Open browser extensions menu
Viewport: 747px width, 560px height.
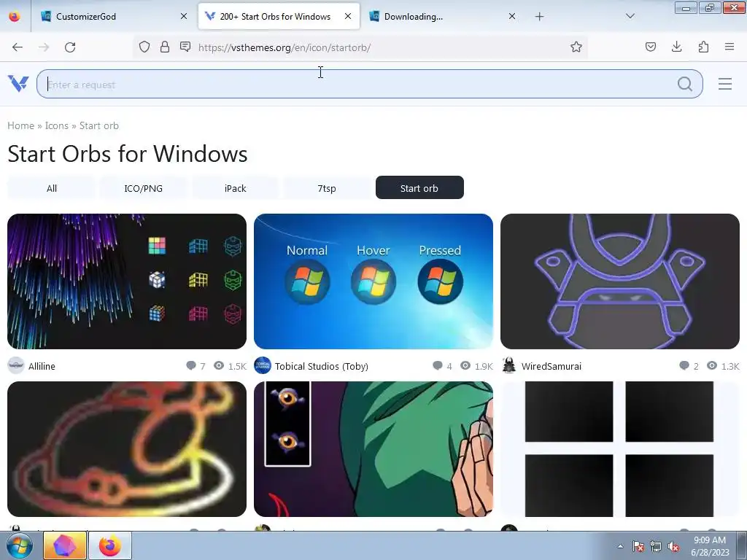(703, 47)
